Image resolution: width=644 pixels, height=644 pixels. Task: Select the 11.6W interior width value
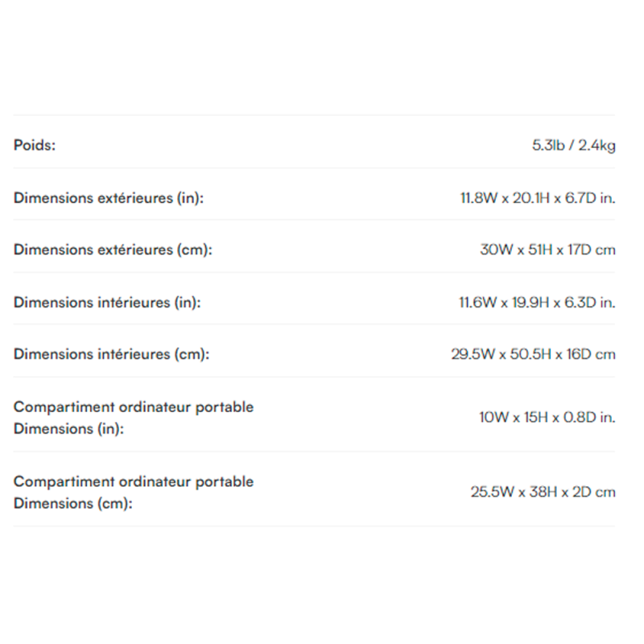[477, 303]
